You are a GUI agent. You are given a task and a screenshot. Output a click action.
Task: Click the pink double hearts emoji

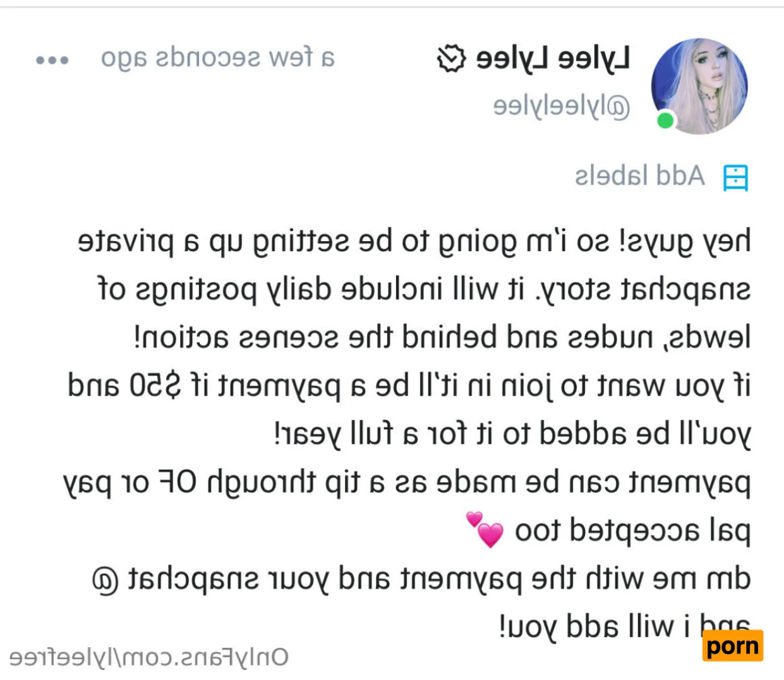(485, 529)
